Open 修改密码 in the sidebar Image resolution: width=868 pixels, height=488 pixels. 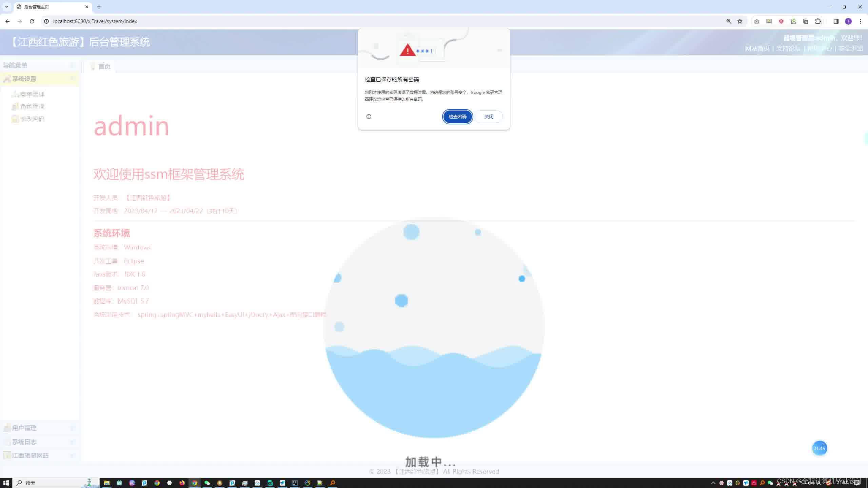click(32, 119)
